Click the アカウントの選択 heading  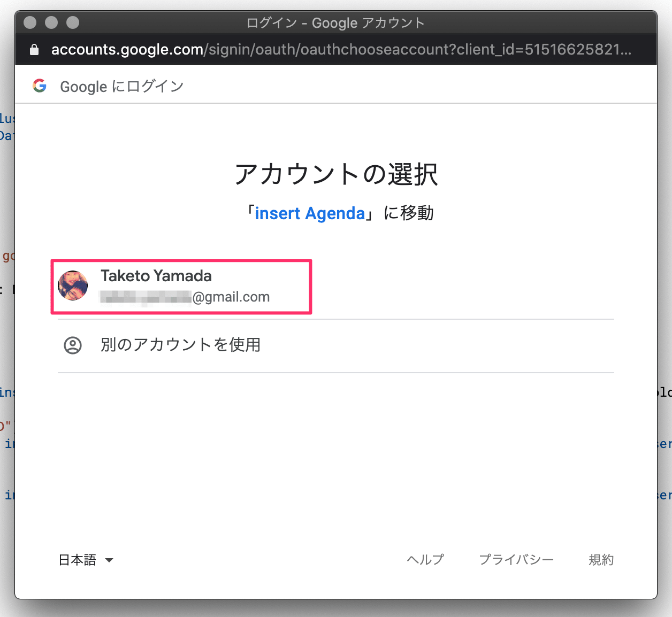pos(336,174)
